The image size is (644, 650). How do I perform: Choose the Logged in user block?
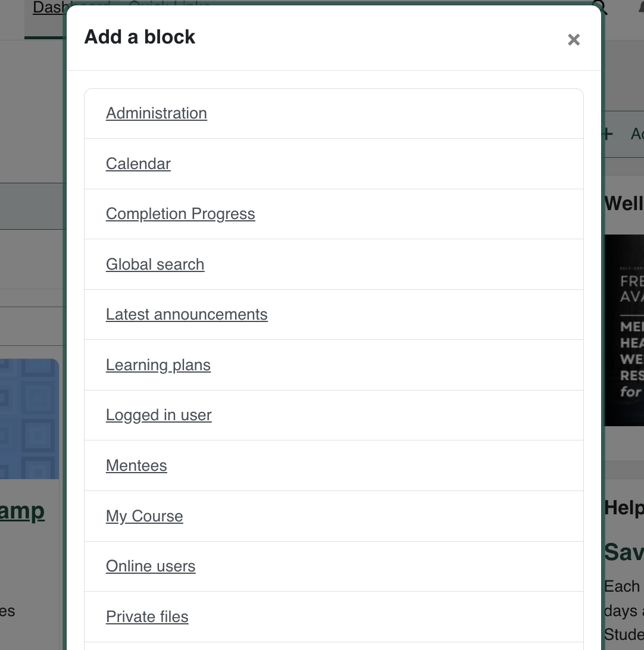click(x=158, y=415)
